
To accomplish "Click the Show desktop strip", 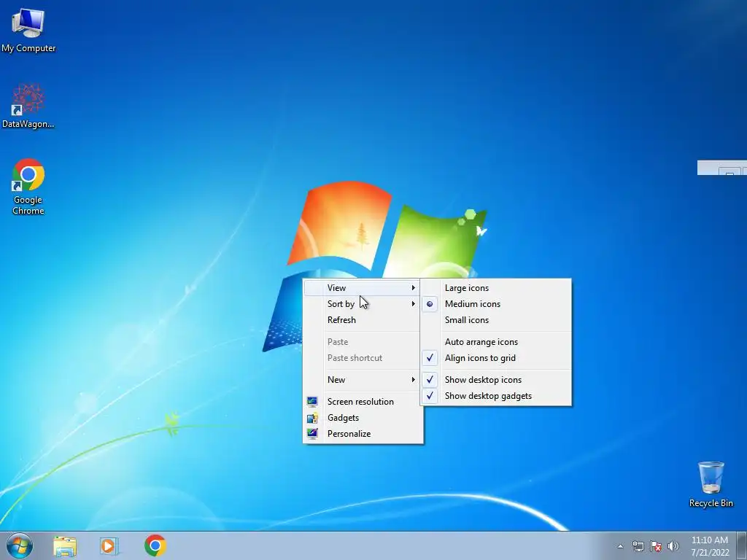I will 742,546.
